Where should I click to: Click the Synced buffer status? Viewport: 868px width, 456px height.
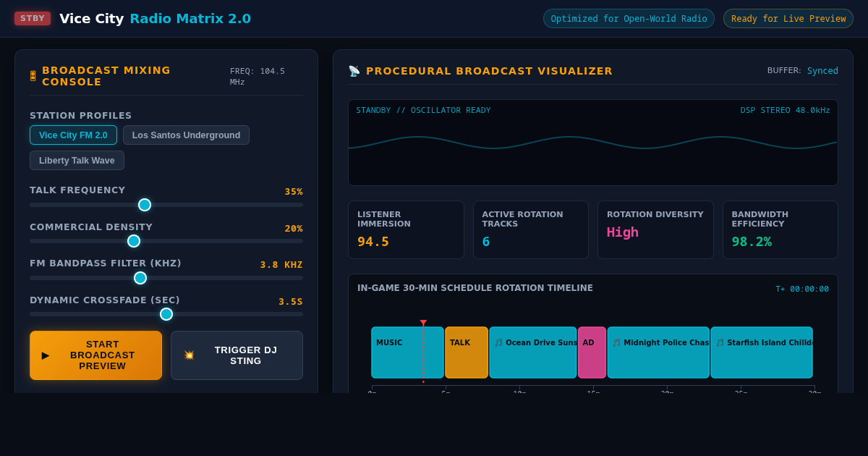pos(822,71)
